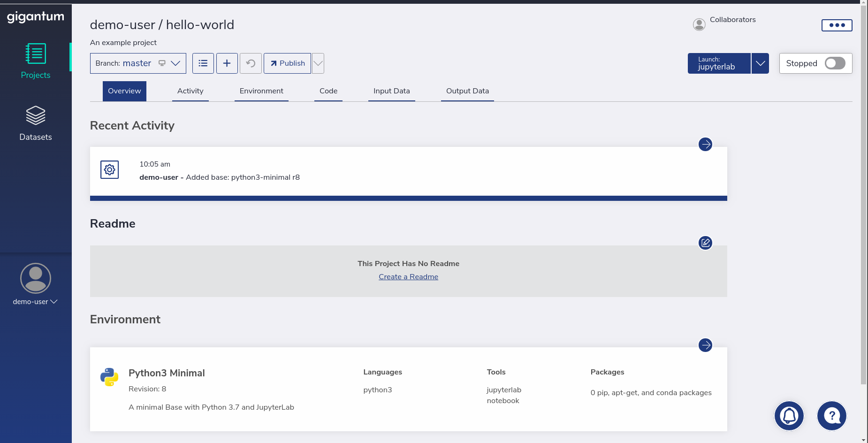Viewport: 868px width, 443px height.
Task: Click '0 pip, apt-get, and conda packages'
Action: point(651,393)
